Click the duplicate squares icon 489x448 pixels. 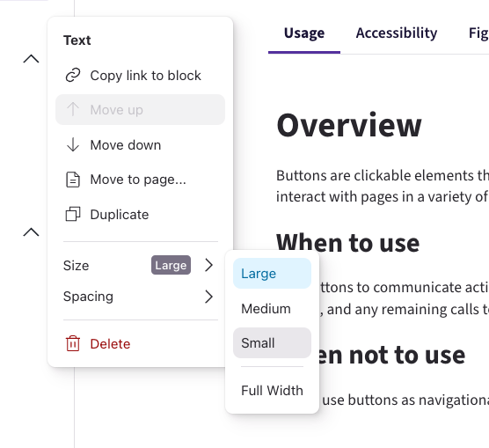73,214
